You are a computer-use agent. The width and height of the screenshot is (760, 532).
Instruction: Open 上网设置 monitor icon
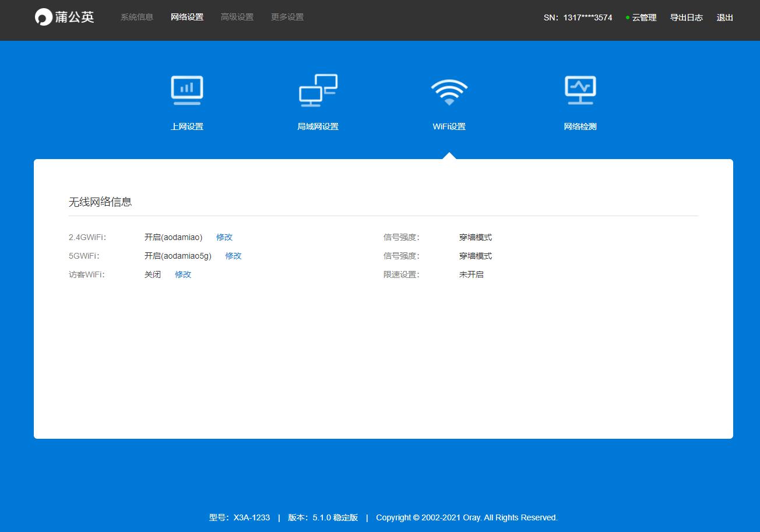[187, 90]
